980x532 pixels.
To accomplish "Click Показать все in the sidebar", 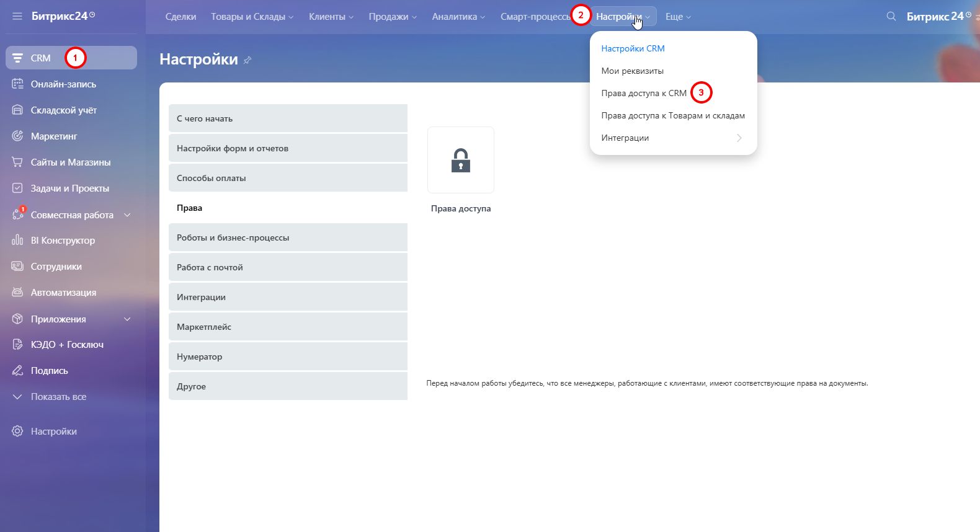I will (58, 396).
